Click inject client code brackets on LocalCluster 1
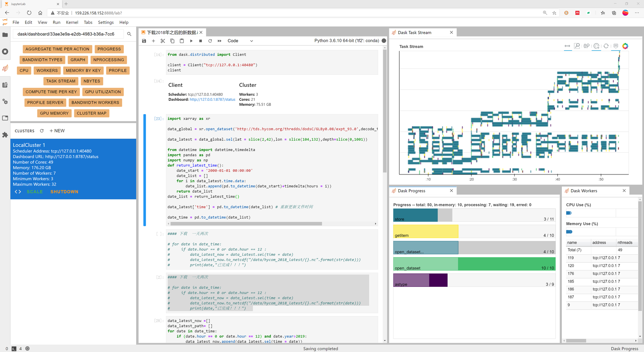644x352 pixels. (18, 192)
